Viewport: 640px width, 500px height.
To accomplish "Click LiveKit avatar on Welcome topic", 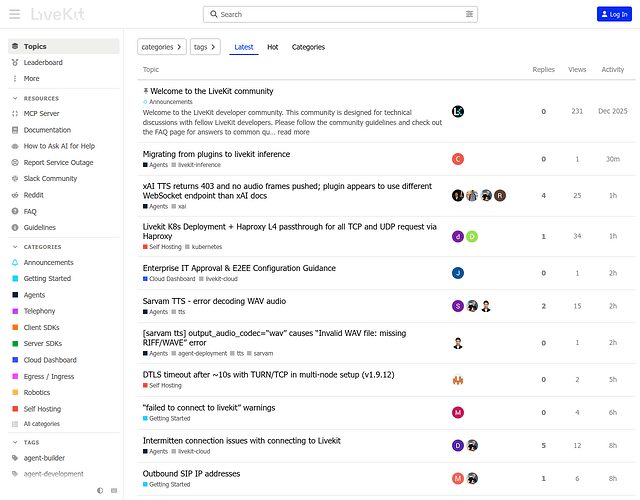I will (458, 111).
